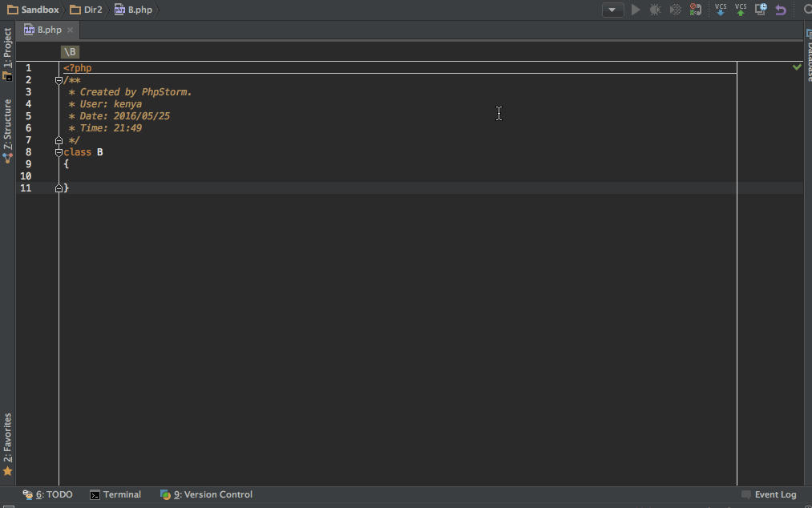Screen dimensions: 812x508
Task: Click line number 10 in the gutter
Action: (x=26, y=176)
